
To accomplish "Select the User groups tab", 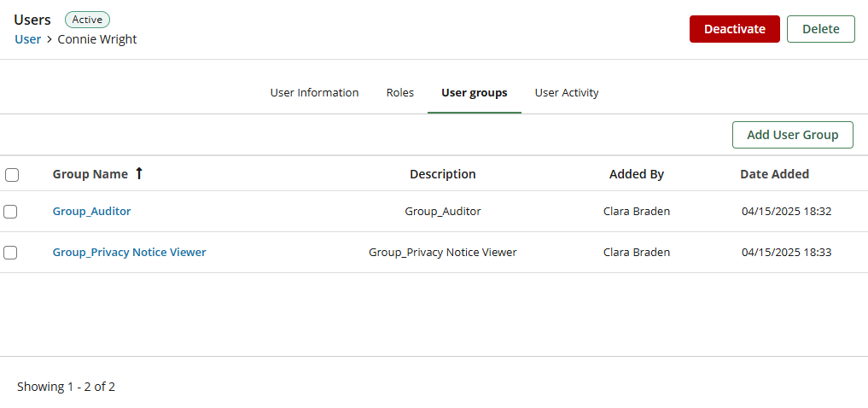I will point(475,92).
